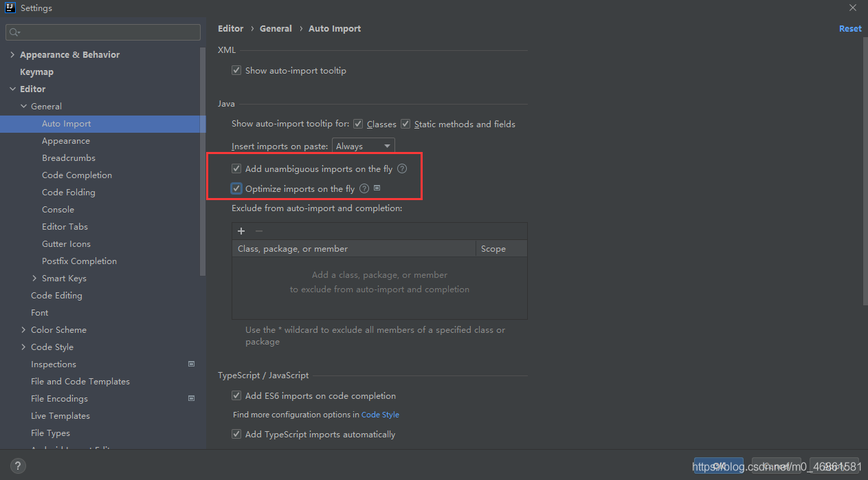
Task: Select File Types settings
Action: click(50, 433)
